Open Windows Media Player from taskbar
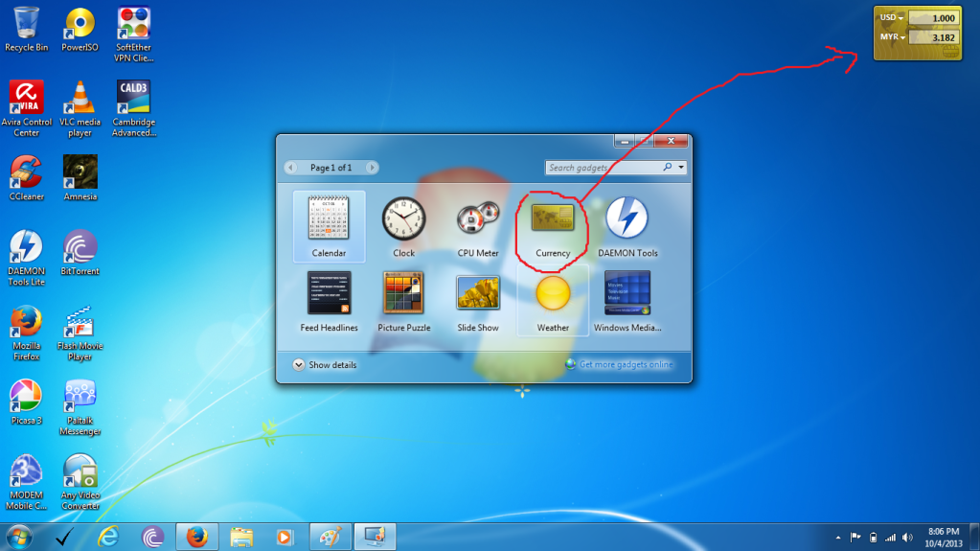The image size is (980, 551). click(x=285, y=538)
